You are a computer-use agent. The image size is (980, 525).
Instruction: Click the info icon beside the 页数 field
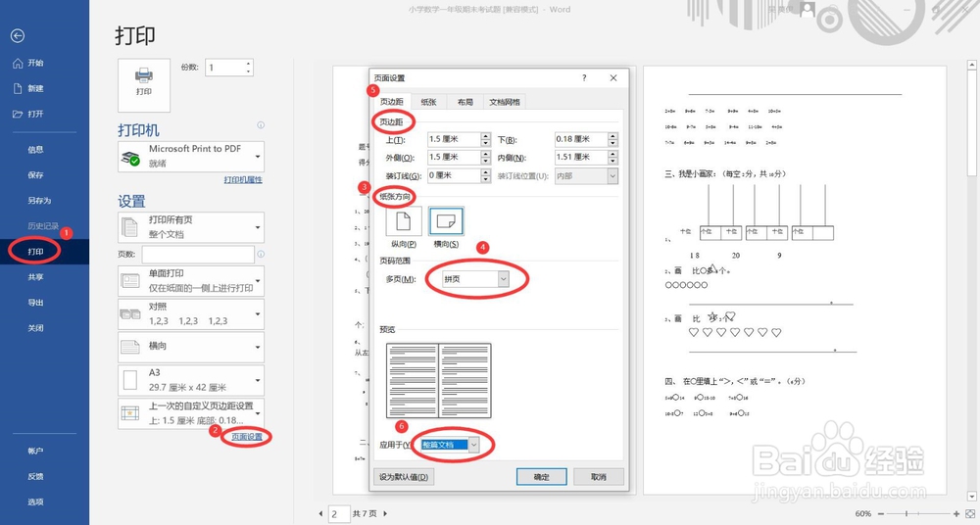[261, 255]
